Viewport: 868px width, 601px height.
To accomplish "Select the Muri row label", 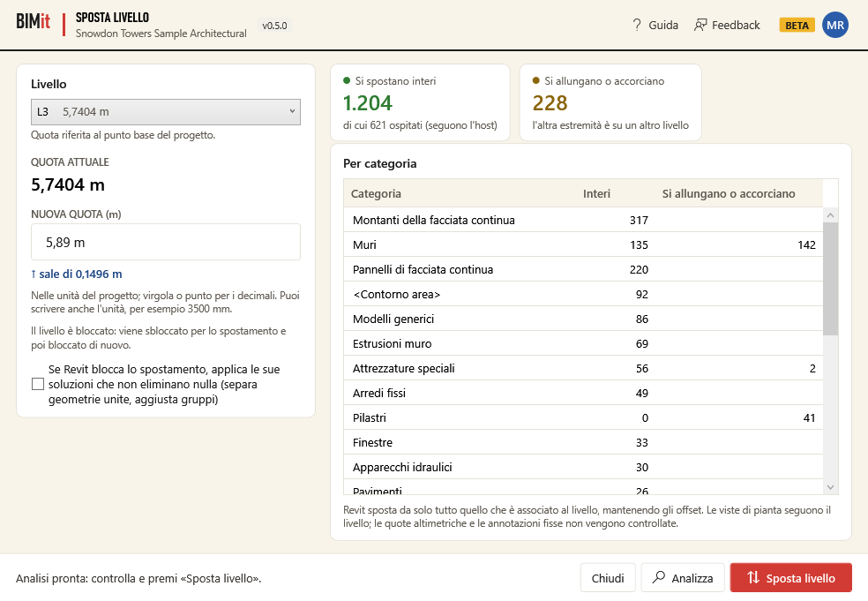I will click(364, 244).
